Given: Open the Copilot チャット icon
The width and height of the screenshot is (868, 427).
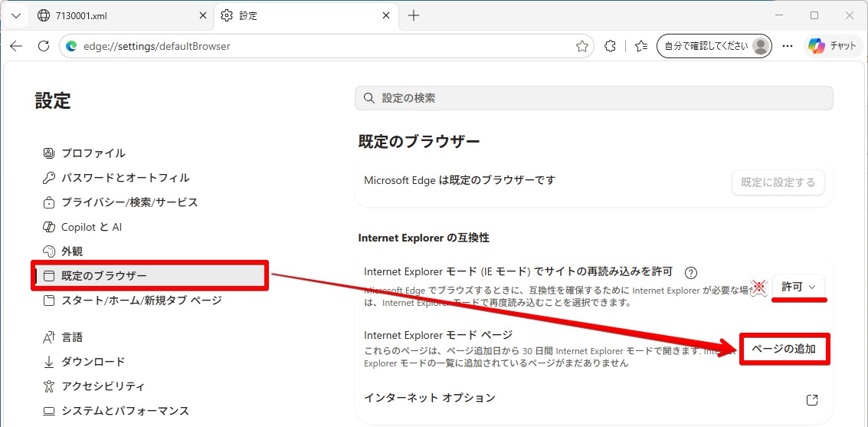Looking at the screenshot, I should click(832, 47).
